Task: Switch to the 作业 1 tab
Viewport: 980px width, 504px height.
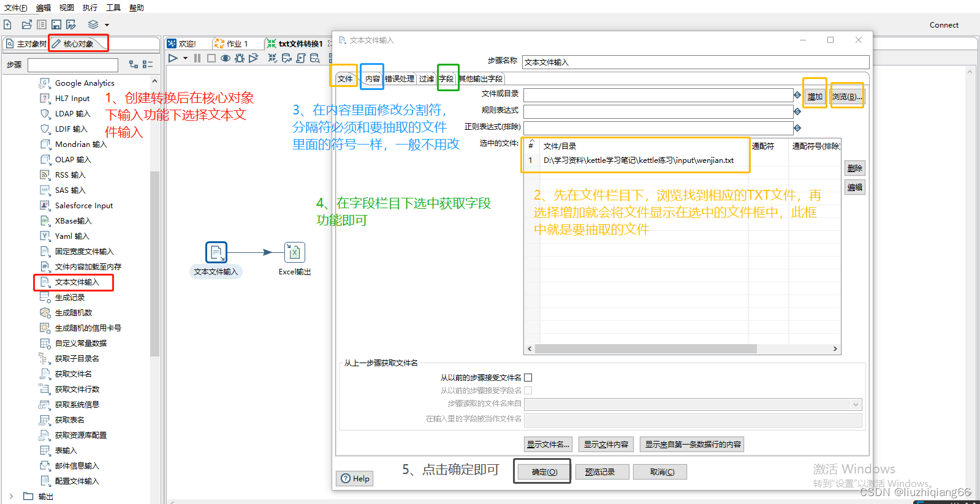Action: click(x=236, y=43)
